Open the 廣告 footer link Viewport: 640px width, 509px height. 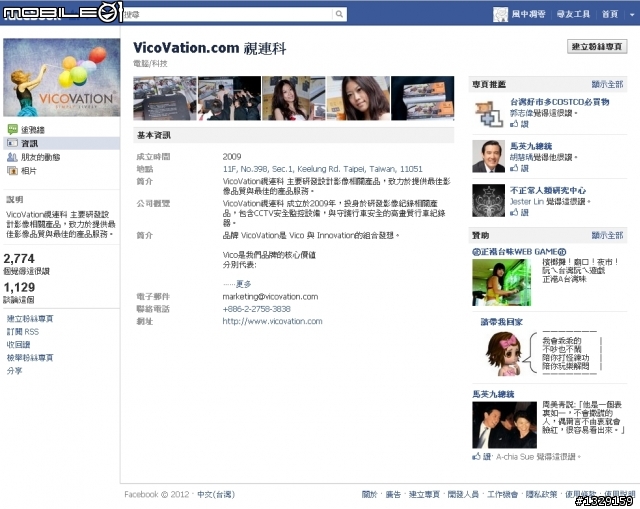coord(393,494)
